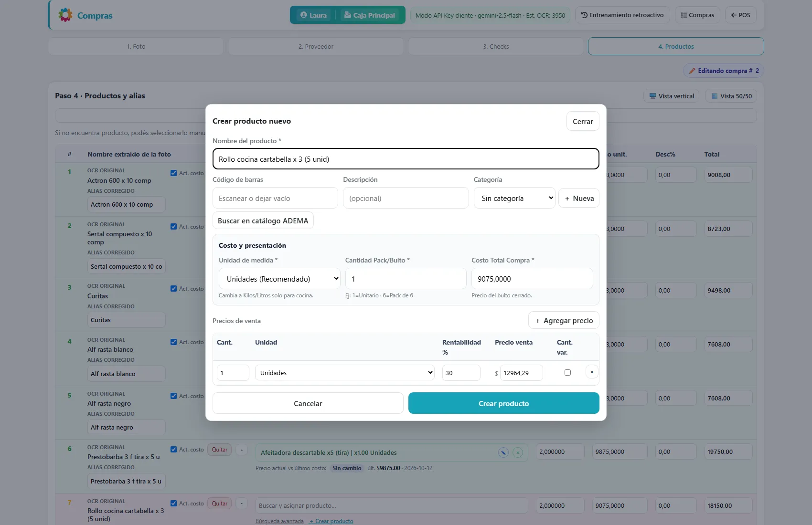Remove the price row with the × button

click(x=592, y=372)
